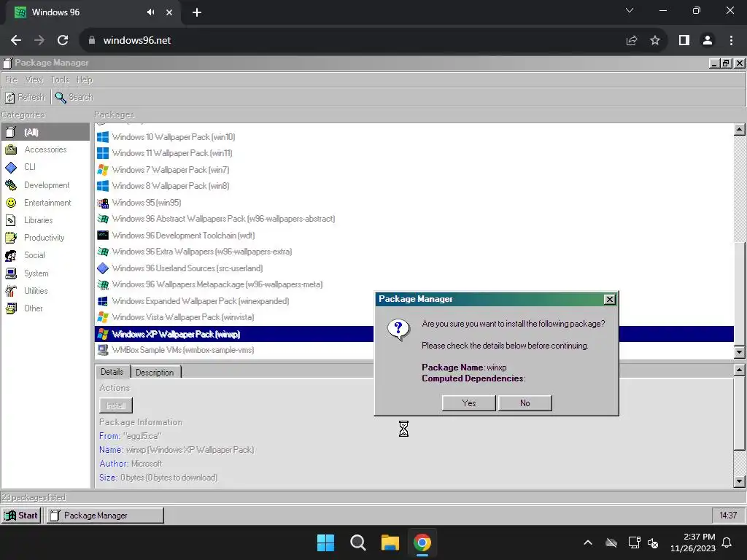Viewport: 747px width, 560px height.
Task: Open Chrome three-dot menu
Action: [x=731, y=40]
